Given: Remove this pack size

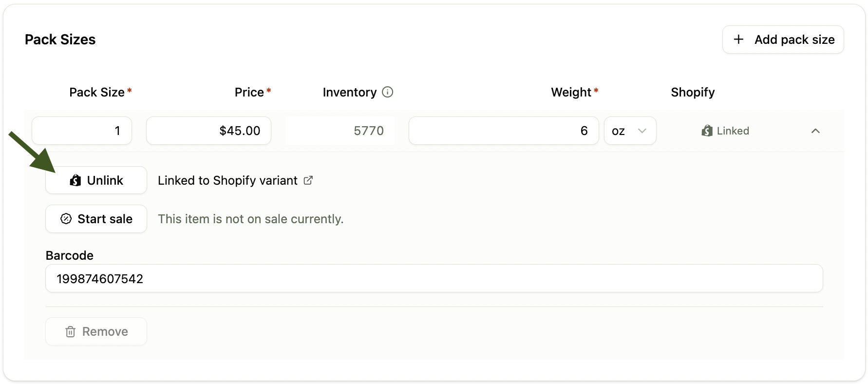Looking at the screenshot, I should [96, 332].
